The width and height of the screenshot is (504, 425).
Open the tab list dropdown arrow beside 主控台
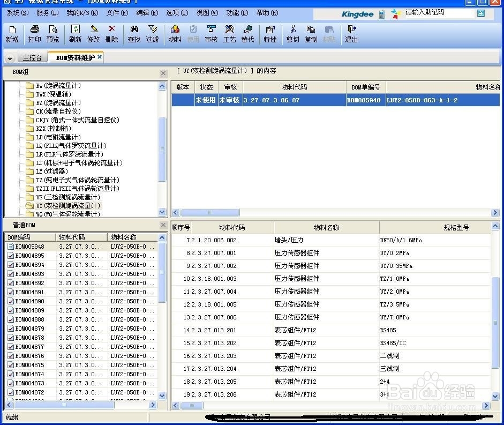[10, 58]
